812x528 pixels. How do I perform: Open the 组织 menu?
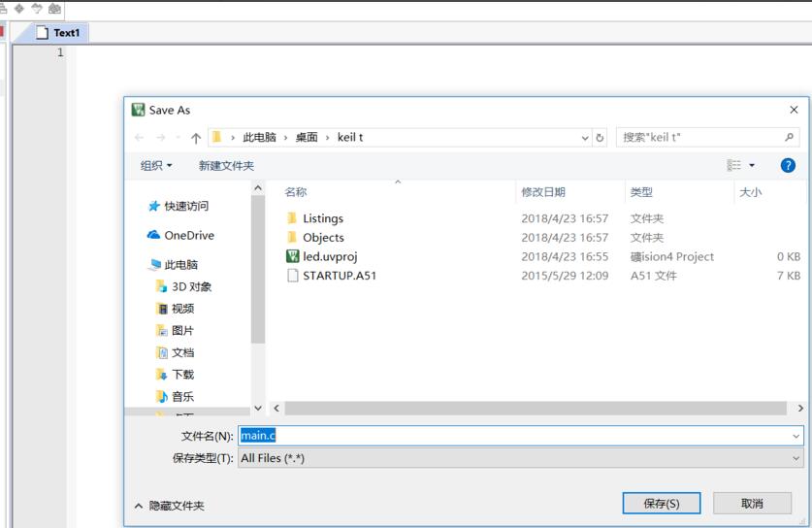156,166
